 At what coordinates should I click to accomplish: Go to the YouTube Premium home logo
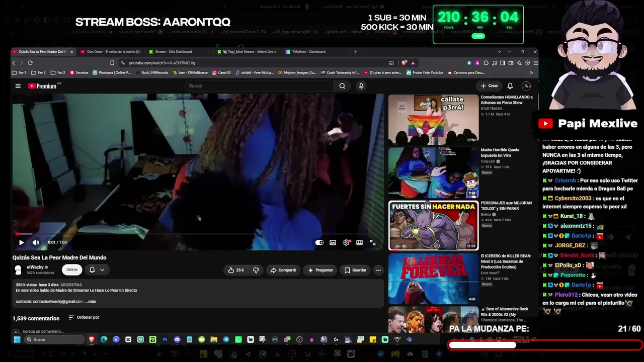point(42,86)
